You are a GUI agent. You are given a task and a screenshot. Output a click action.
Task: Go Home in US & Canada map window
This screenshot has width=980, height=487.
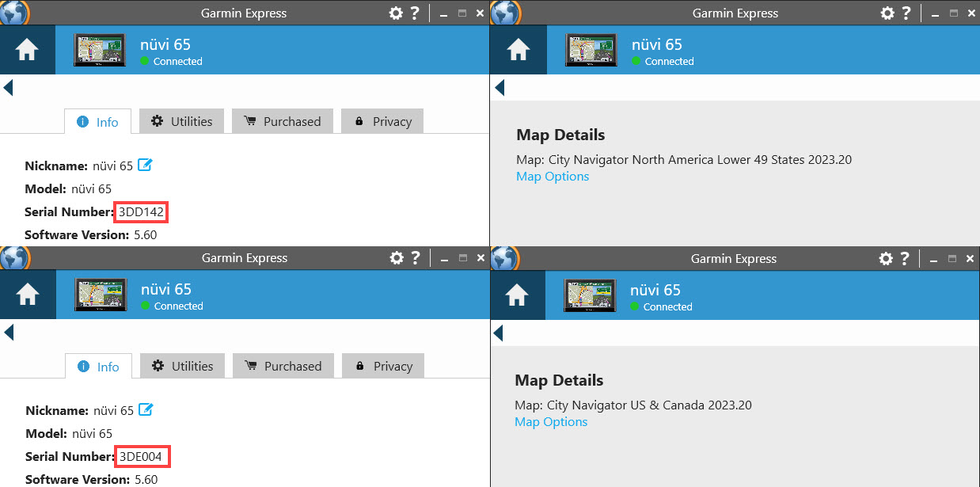(x=517, y=295)
